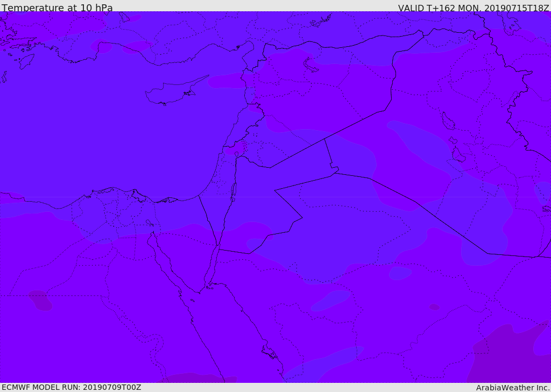Click the Cyprus island outline on map
The height and width of the screenshot is (392, 551).
(x=176, y=90)
